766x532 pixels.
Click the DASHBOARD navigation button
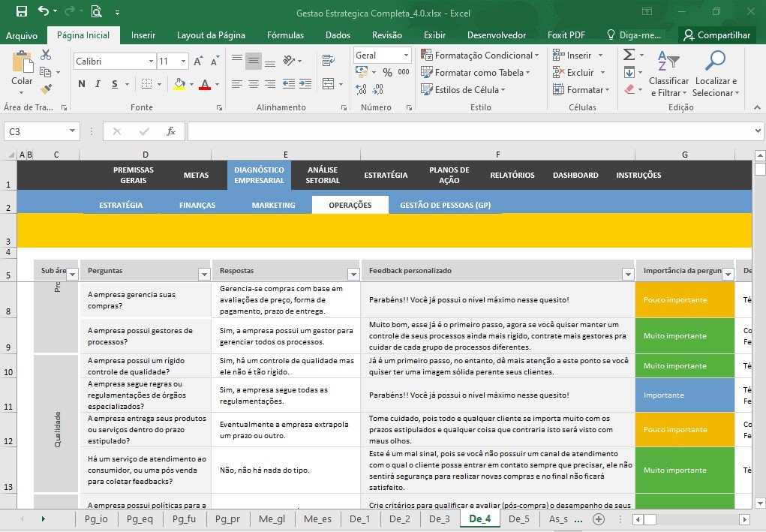575,175
